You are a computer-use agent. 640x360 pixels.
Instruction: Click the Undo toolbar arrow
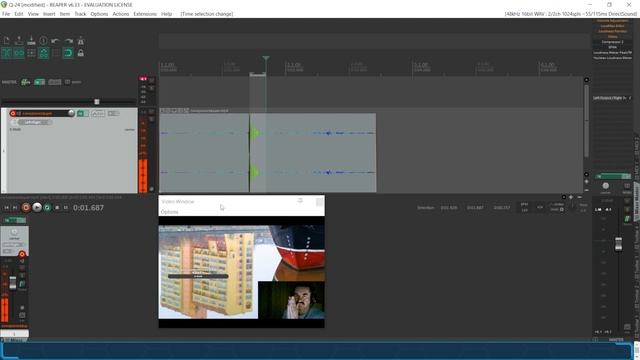pyautogui.click(x=56, y=40)
